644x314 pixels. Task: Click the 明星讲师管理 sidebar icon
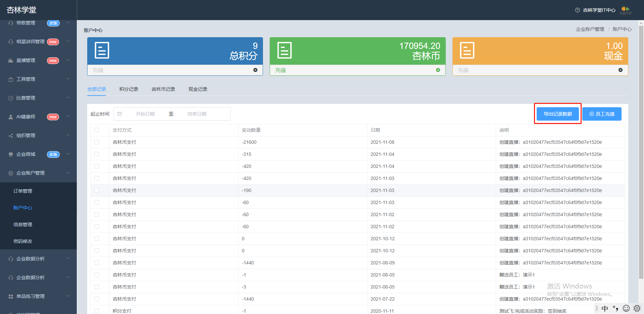point(11,42)
